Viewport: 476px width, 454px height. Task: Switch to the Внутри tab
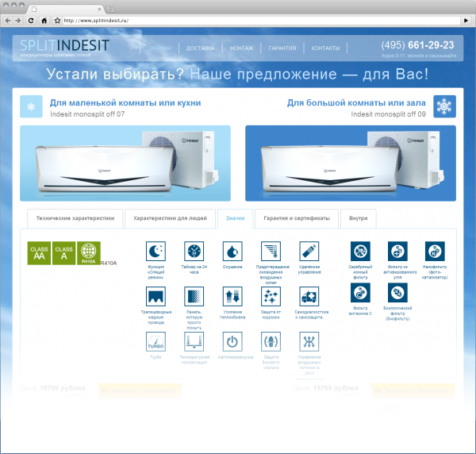[359, 218]
